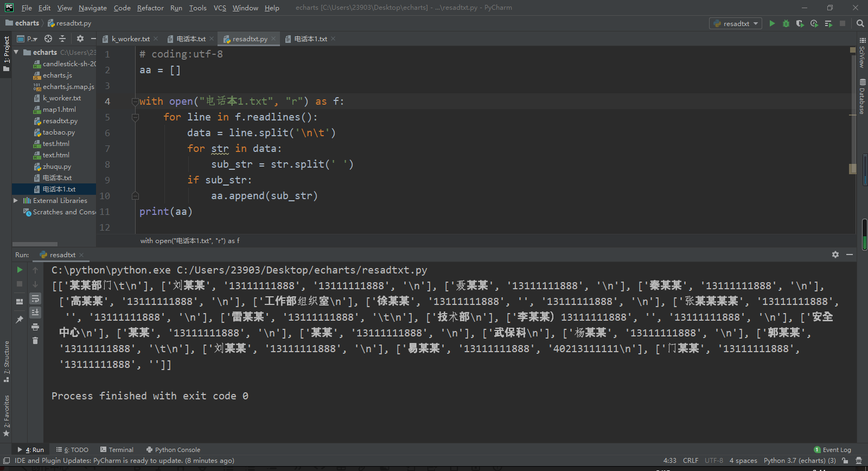Click the tool windows quick access status bar icon
Screen dimensions: 868x471
click(x=7, y=461)
